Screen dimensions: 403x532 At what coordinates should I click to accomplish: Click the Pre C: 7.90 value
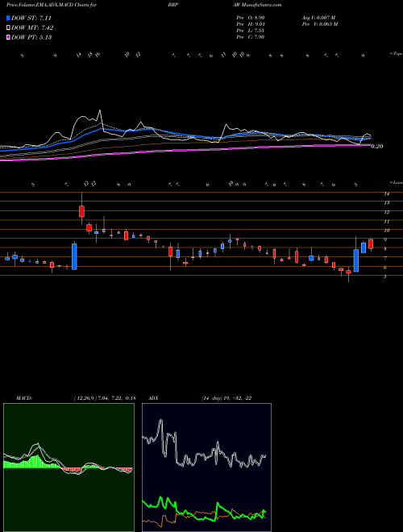(x=251, y=37)
